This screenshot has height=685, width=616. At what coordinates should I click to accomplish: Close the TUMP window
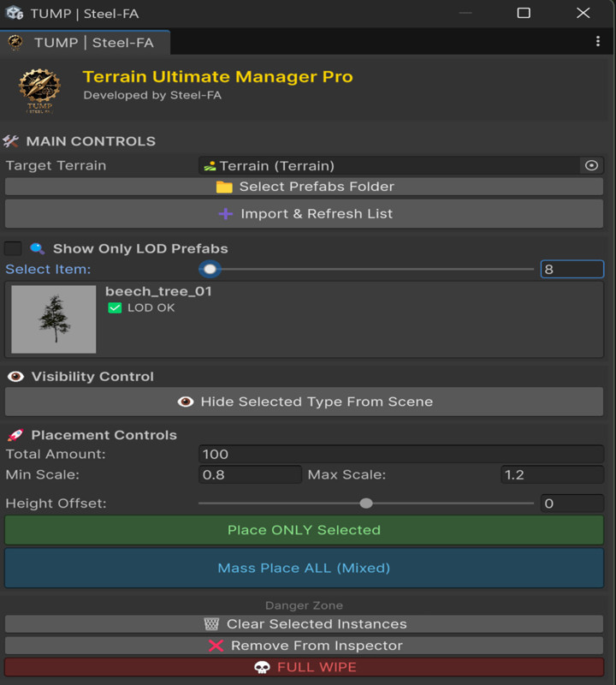pos(583,13)
